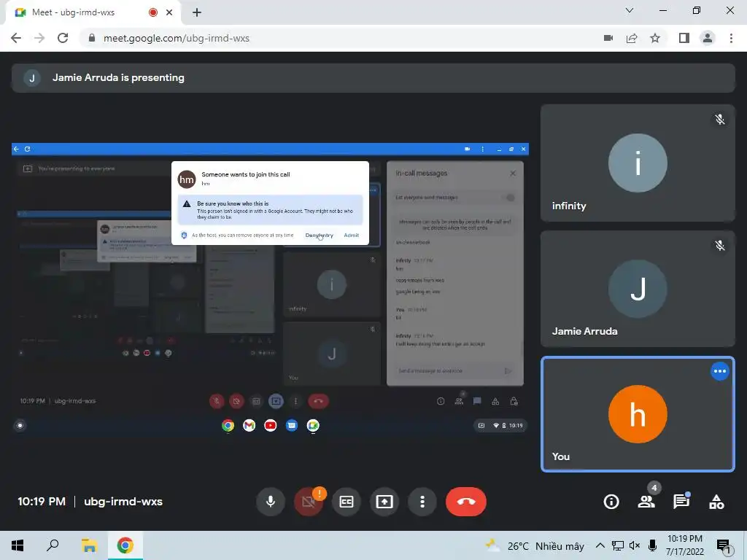Open the weather widget showing 26°C
The height and width of the screenshot is (560, 747).
pyautogui.click(x=535, y=545)
